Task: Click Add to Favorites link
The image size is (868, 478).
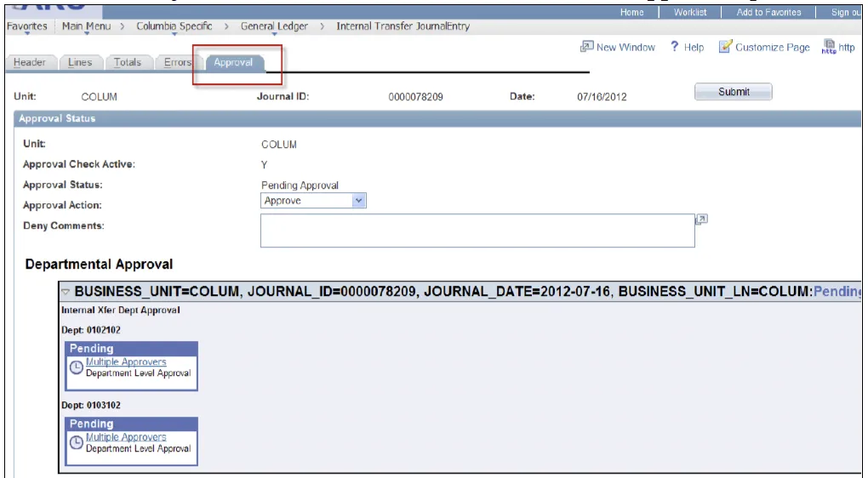Action: coord(768,12)
